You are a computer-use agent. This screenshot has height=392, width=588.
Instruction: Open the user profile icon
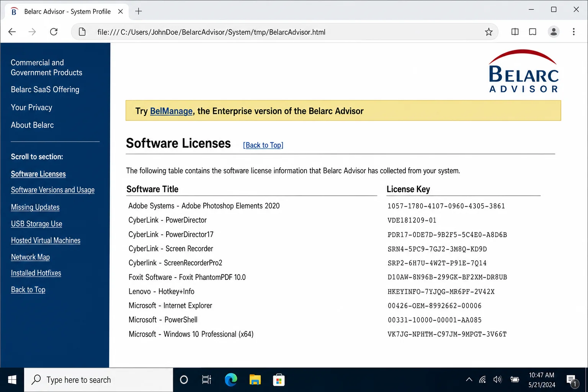point(554,32)
